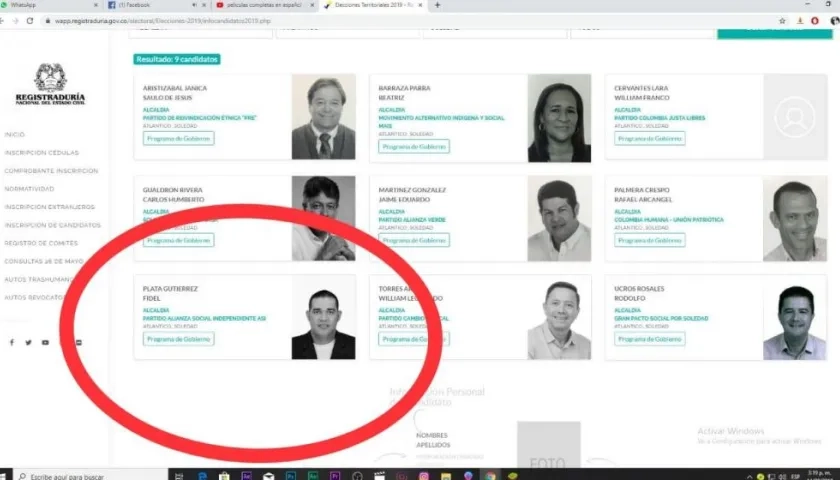Click the download extension icon in toolbar
The image size is (840, 480).
coord(800,21)
